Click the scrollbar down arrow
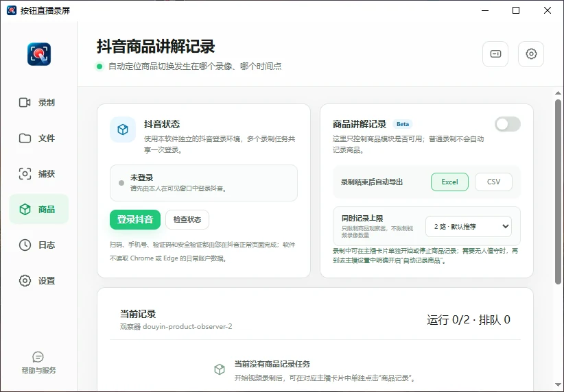Image resolution: width=564 pixels, height=392 pixels. point(558,385)
